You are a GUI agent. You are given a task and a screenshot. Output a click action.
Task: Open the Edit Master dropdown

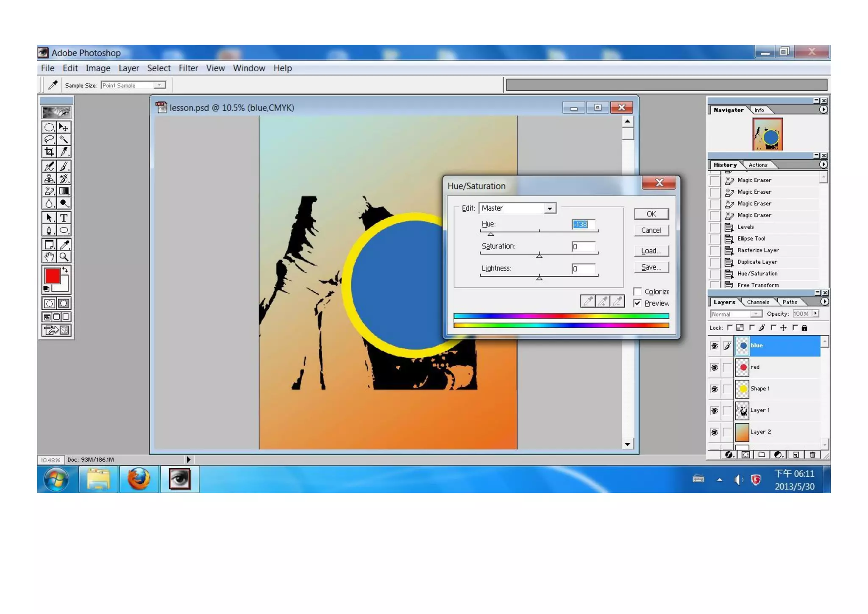[x=550, y=208]
